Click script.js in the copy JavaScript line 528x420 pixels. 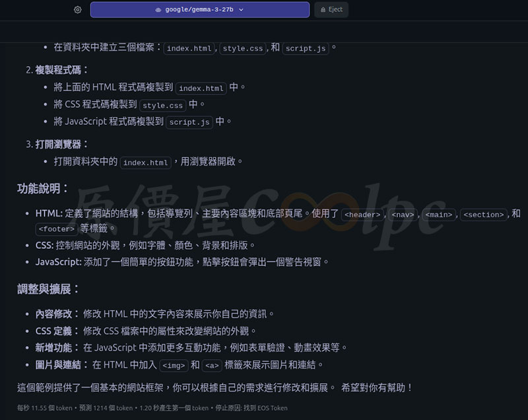pos(189,122)
